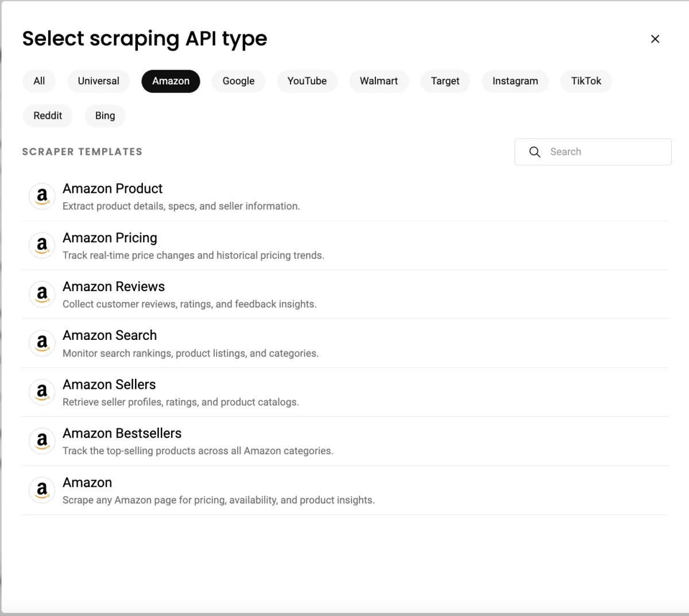Click 'Monitor search rankings' description text

pyautogui.click(x=191, y=353)
